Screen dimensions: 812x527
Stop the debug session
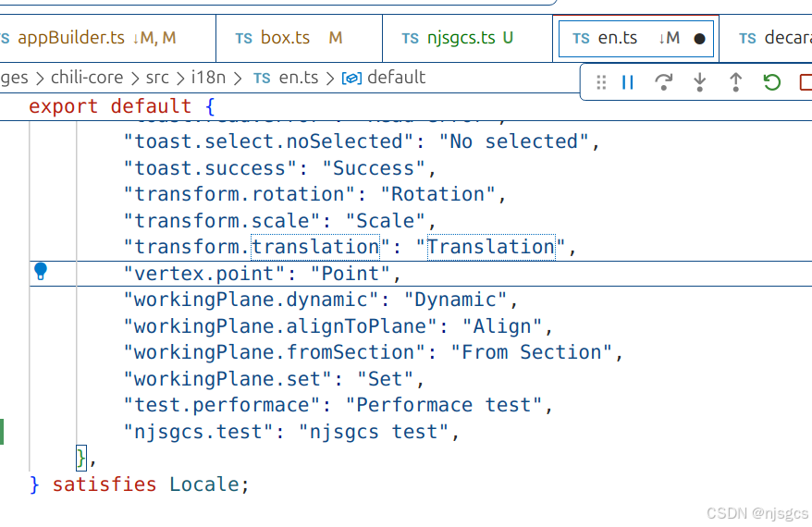[806, 82]
